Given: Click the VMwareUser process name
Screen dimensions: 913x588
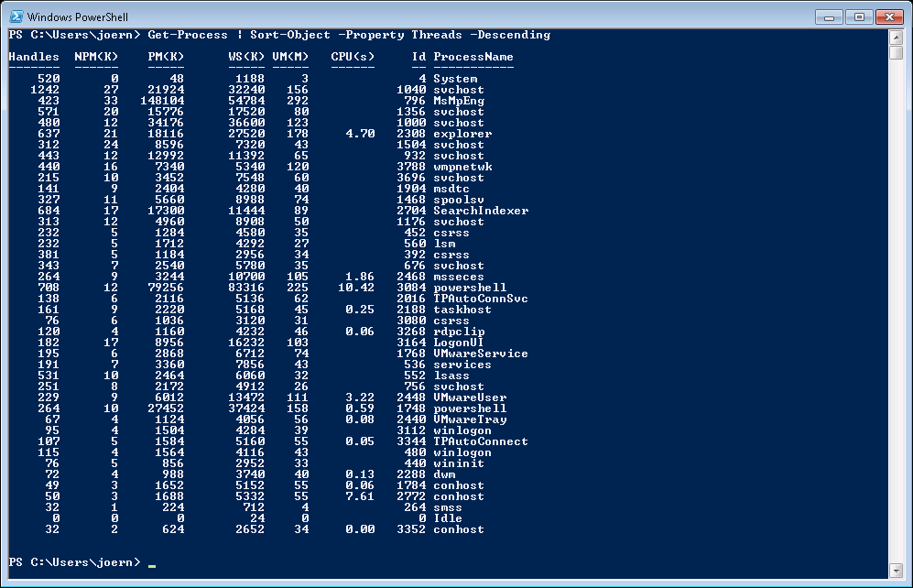Looking at the screenshot, I should pos(470,397).
